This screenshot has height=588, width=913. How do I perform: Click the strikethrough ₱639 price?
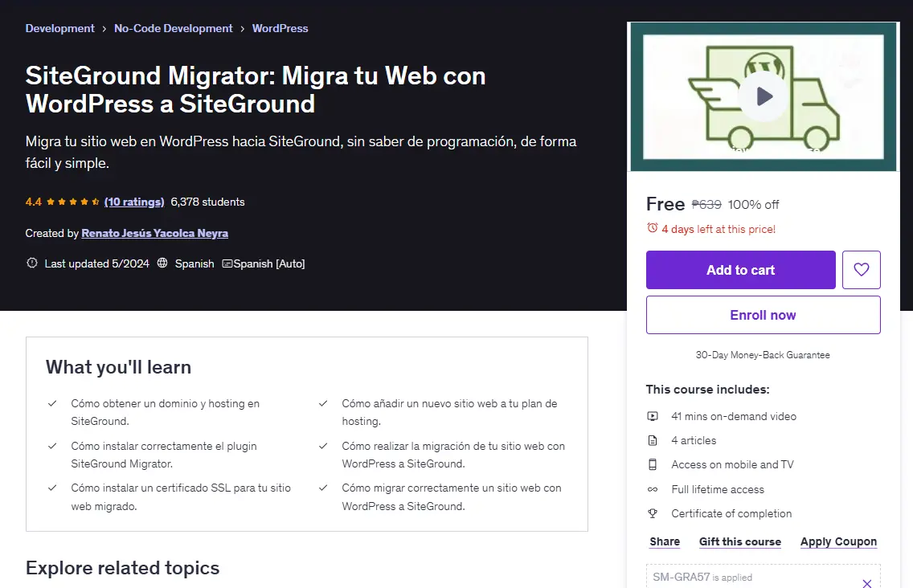(706, 204)
